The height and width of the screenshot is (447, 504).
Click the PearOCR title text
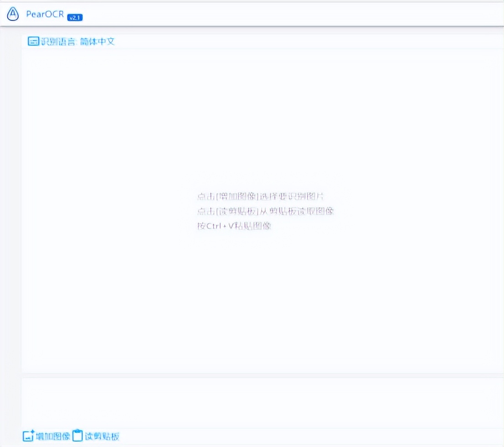(x=43, y=14)
